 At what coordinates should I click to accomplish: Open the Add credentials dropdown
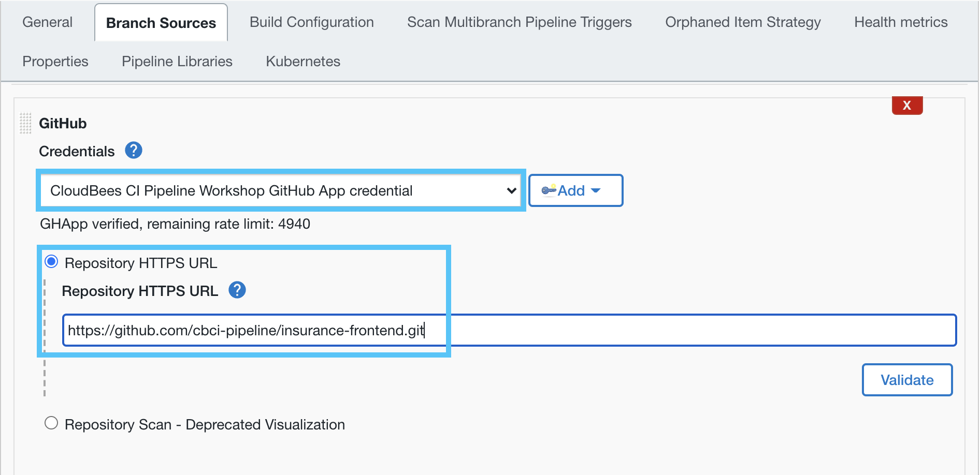(x=575, y=190)
